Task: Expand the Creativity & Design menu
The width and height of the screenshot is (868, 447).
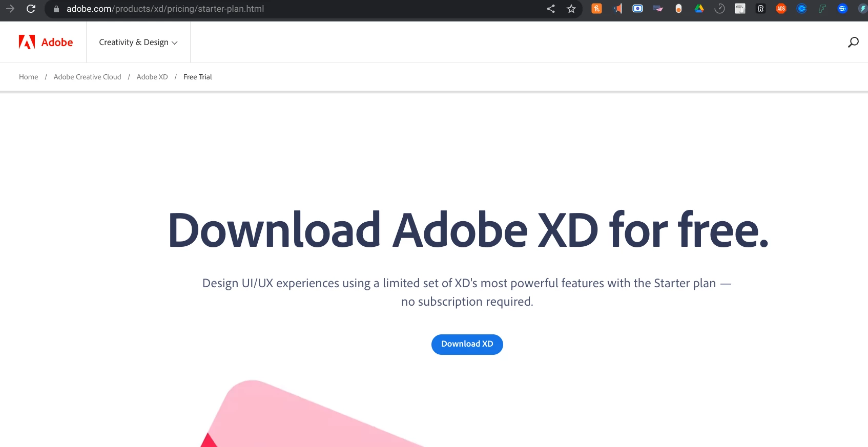Action: [138, 42]
